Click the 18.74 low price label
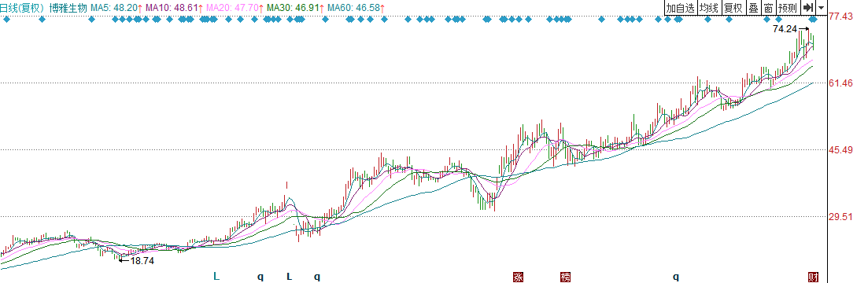This screenshot has height=283, width=868. [142, 261]
